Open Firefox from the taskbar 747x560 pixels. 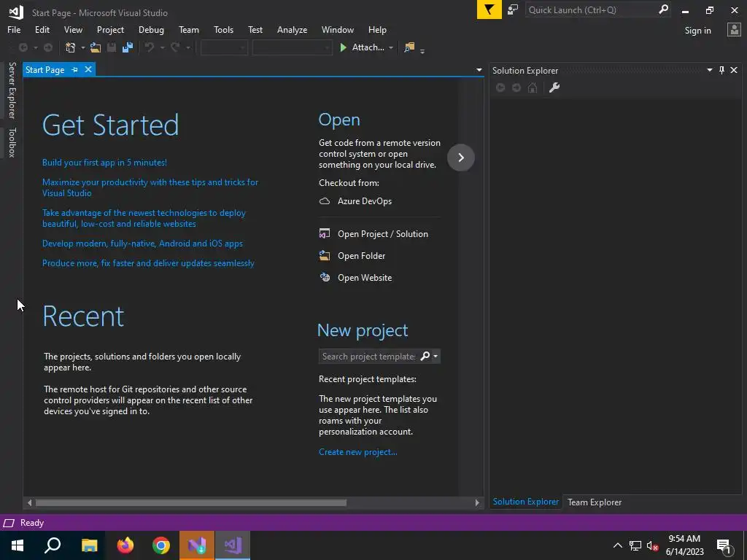(x=125, y=545)
